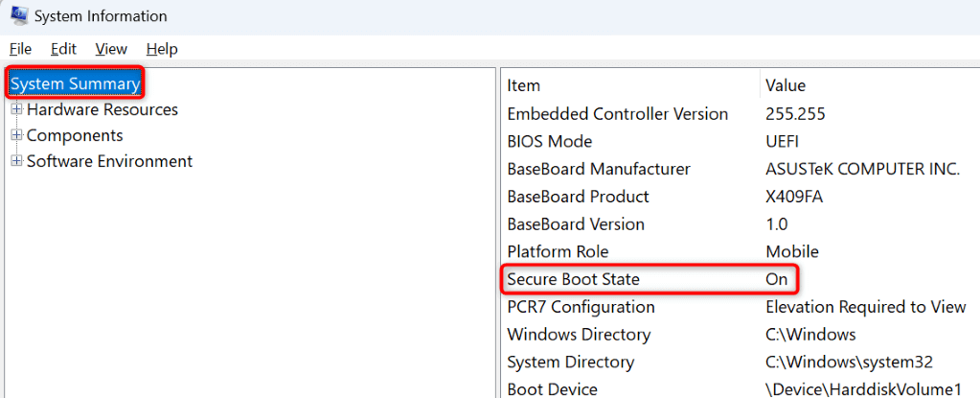
Task: Select the PCR7 Configuration row
Action: coord(581,307)
